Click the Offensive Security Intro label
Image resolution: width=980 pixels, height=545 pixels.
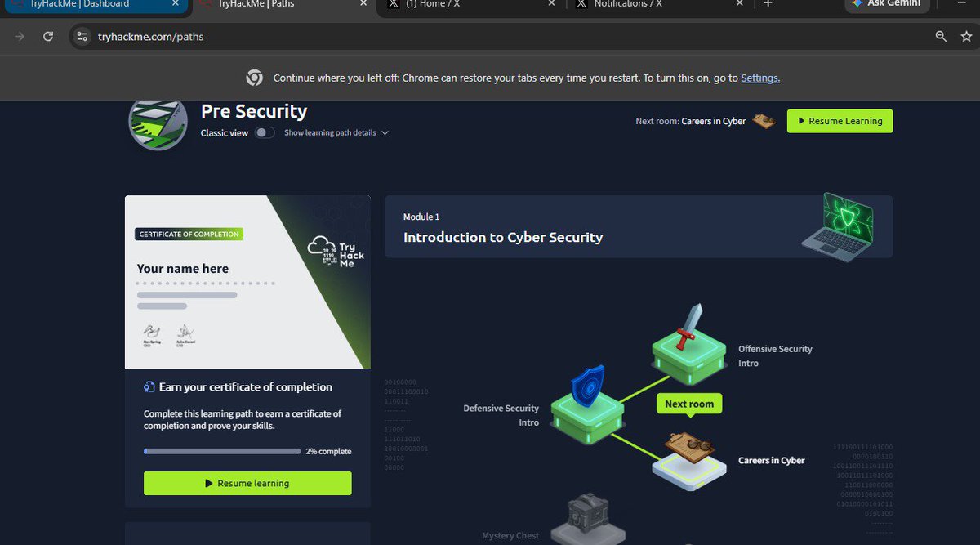tap(775, 355)
